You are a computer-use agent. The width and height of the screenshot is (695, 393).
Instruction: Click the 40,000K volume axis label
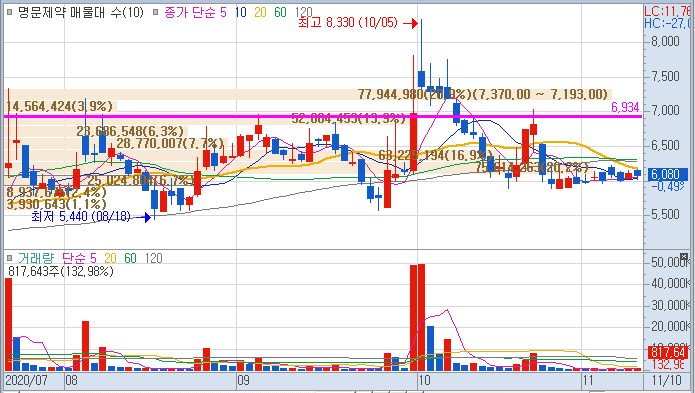[x=670, y=284]
